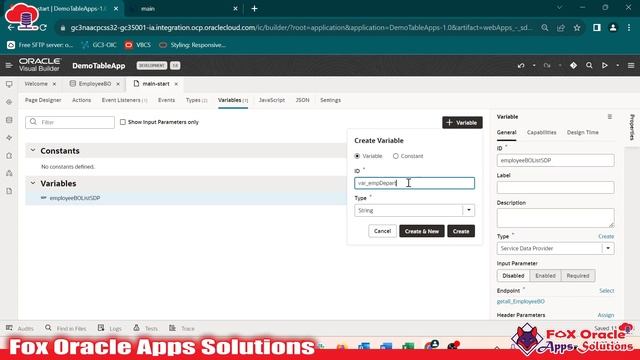Viewport: 640px width, 360px height.
Task: Open dropdown arrow next to Undo
Action: click(534, 65)
